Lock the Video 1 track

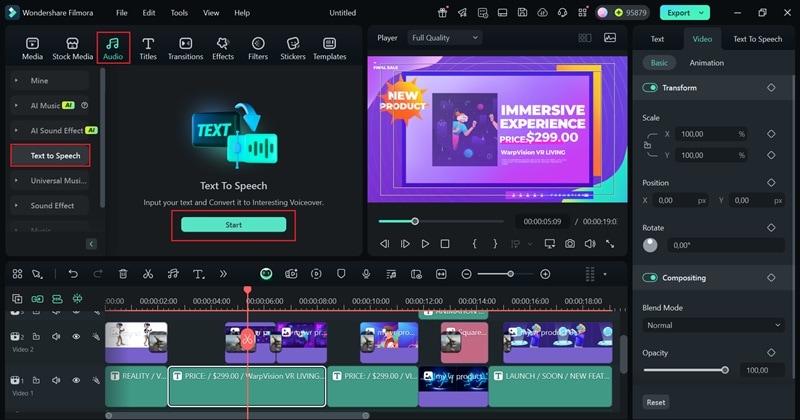point(36,380)
